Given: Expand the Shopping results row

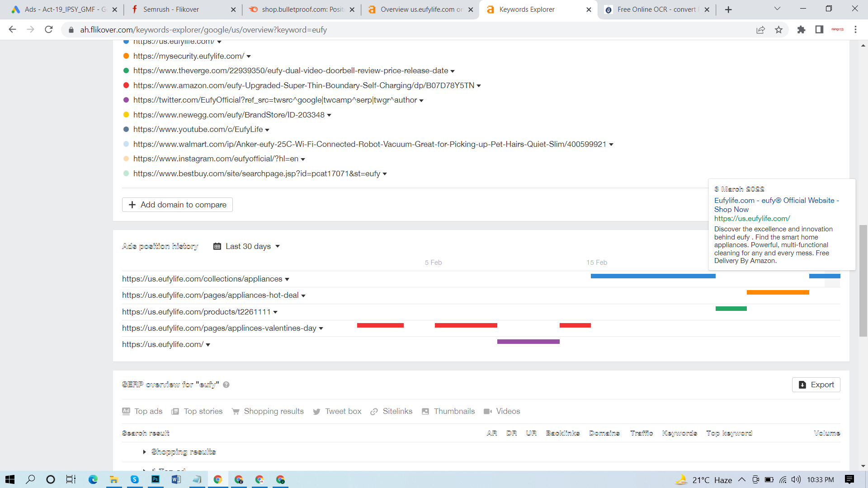Looking at the screenshot, I should [144, 452].
